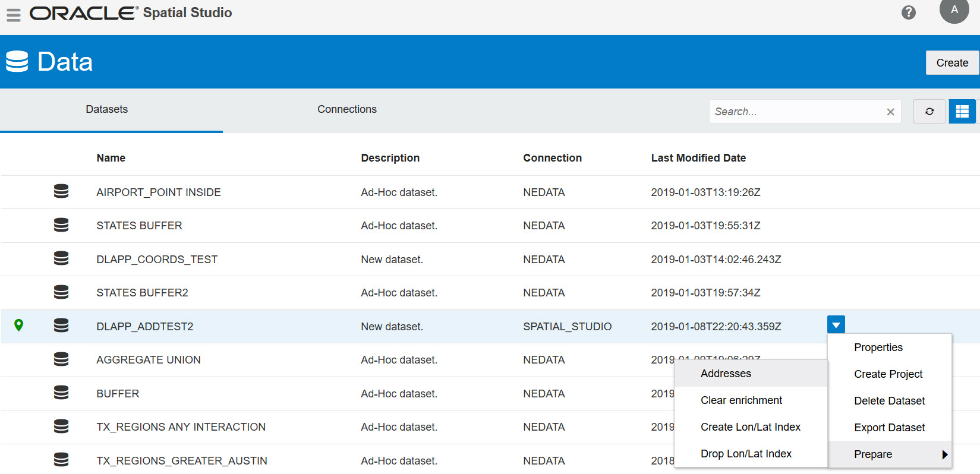This screenshot has height=474, width=980.
Task: Click the BUFFER dataset icon
Action: click(61, 393)
